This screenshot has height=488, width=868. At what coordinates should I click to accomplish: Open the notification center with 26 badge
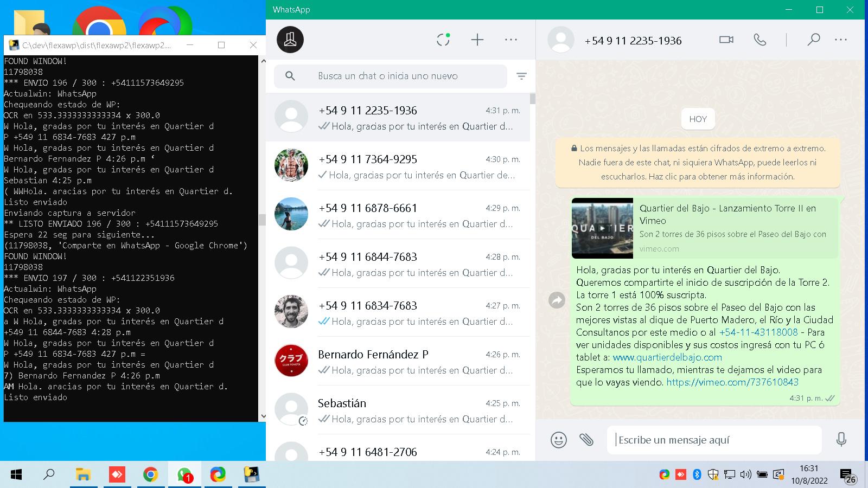point(848,476)
